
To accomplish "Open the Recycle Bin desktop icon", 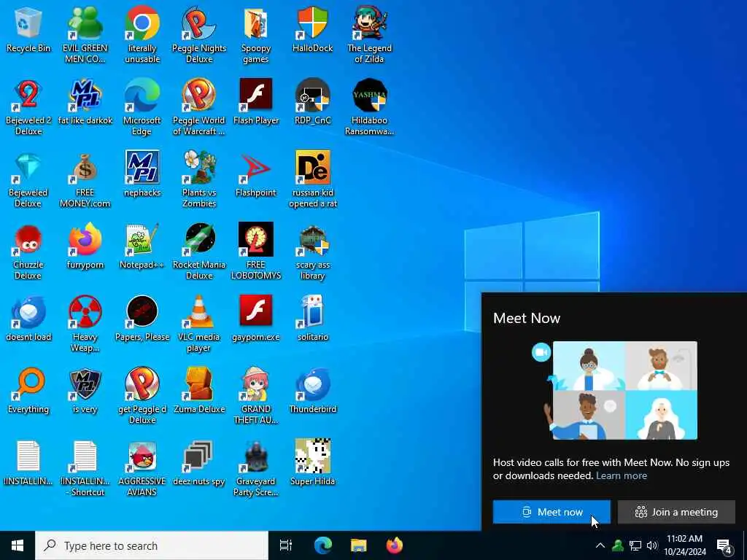I will (28, 29).
